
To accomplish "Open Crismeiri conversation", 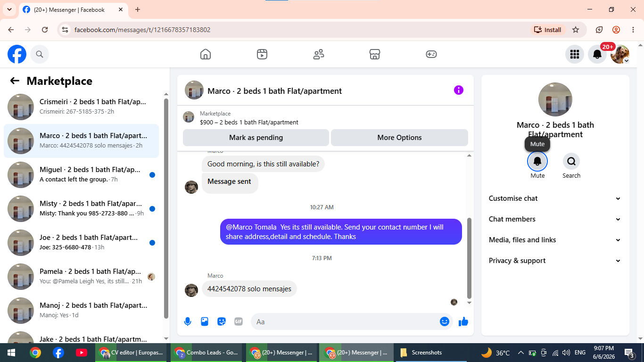I will (x=81, y=107).
